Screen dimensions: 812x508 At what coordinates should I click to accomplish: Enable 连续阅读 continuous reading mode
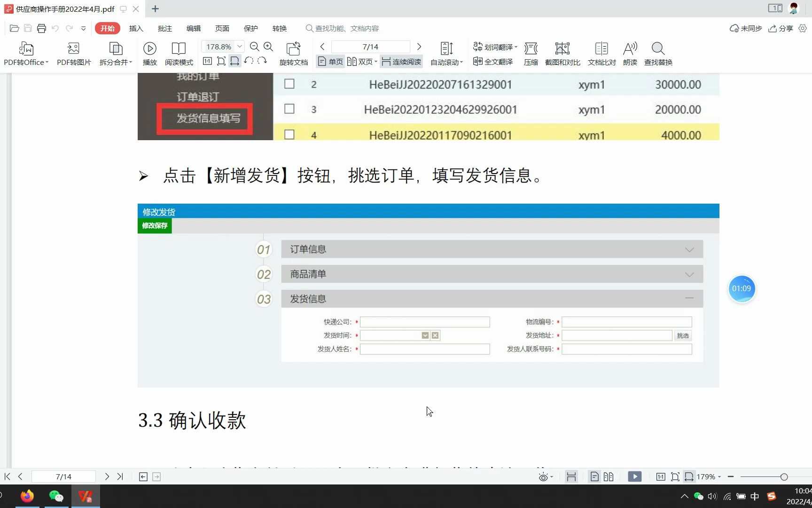[x=401, y=61]
